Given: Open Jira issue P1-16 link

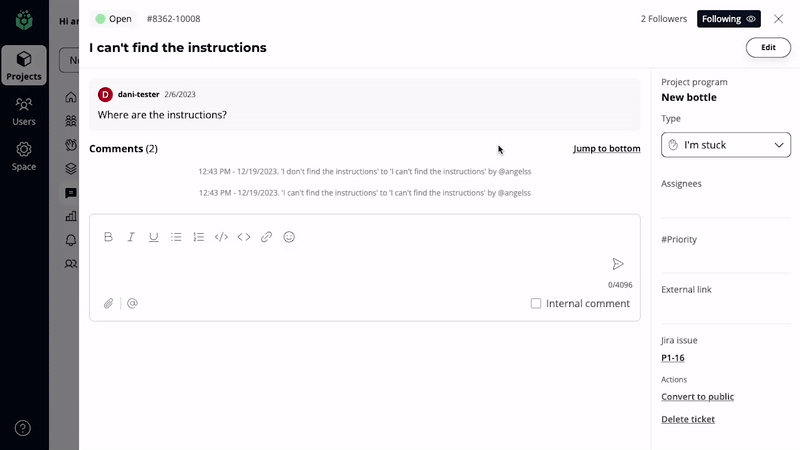Looking at the screenshot, I should 672,358.
